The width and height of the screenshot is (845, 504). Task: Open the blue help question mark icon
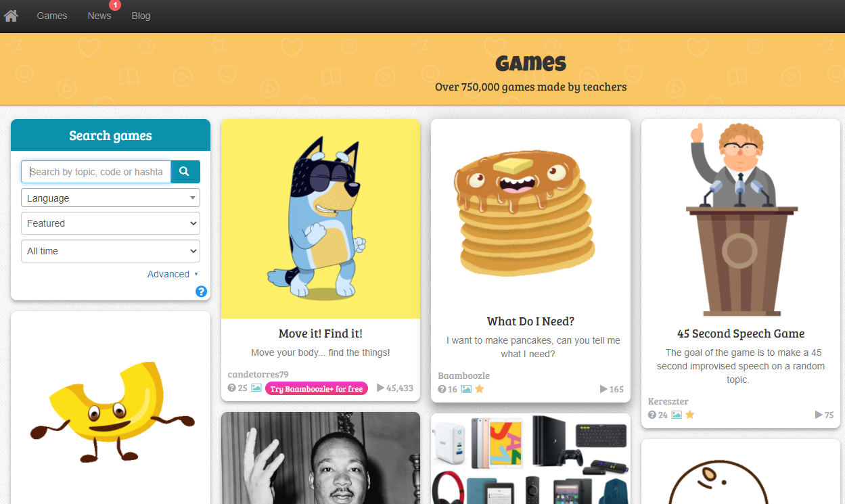(201, 292)
